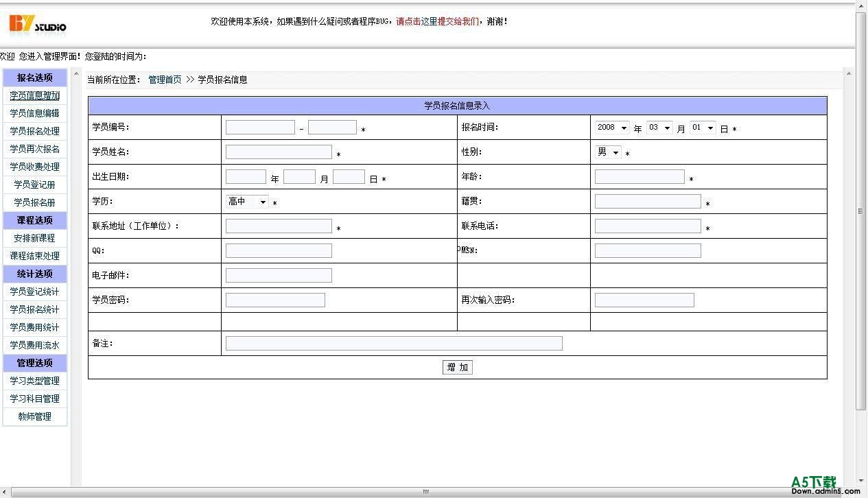
Task: Click the 增加 submit button
Action: tap(457, 368)
